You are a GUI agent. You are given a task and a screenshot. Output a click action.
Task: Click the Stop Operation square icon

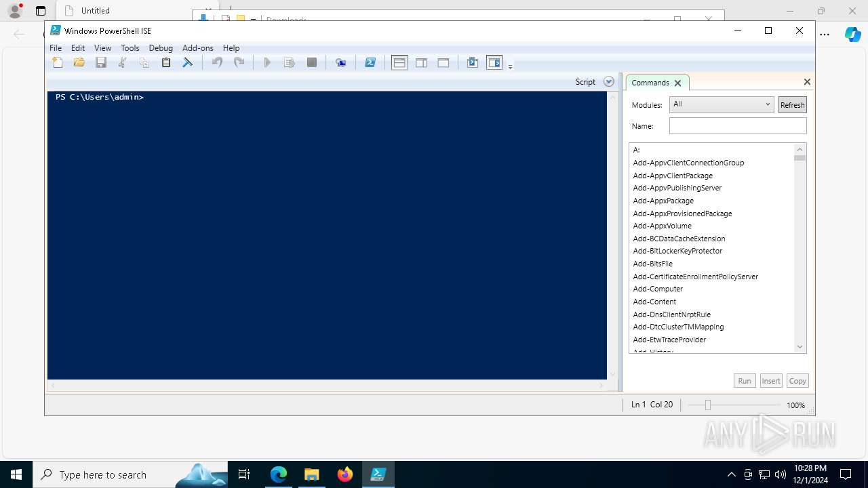tap(312, 63)
